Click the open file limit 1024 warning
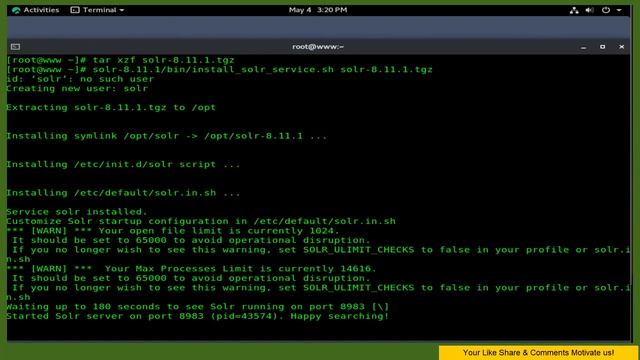This screenshot has width=640, height=360. pyautogui.click(x=173, y=231)
